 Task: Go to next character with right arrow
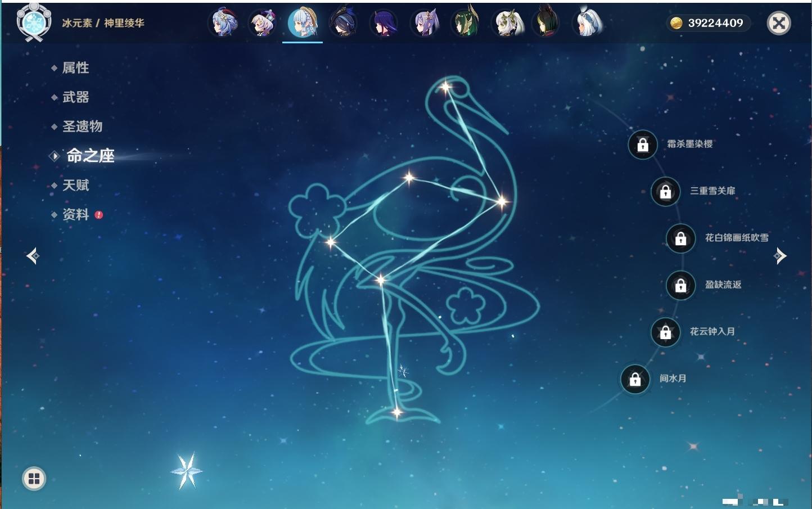[780, 256]
